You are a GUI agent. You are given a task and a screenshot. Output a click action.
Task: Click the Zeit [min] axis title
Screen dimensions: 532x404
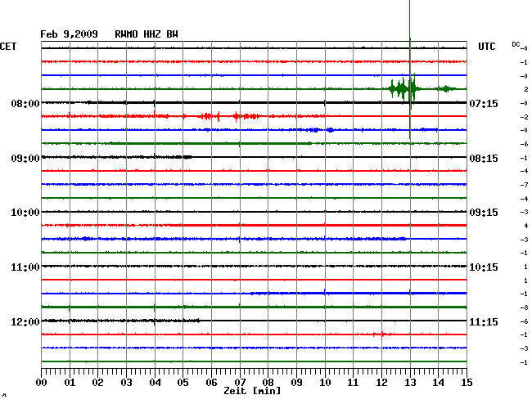(252, 391)
